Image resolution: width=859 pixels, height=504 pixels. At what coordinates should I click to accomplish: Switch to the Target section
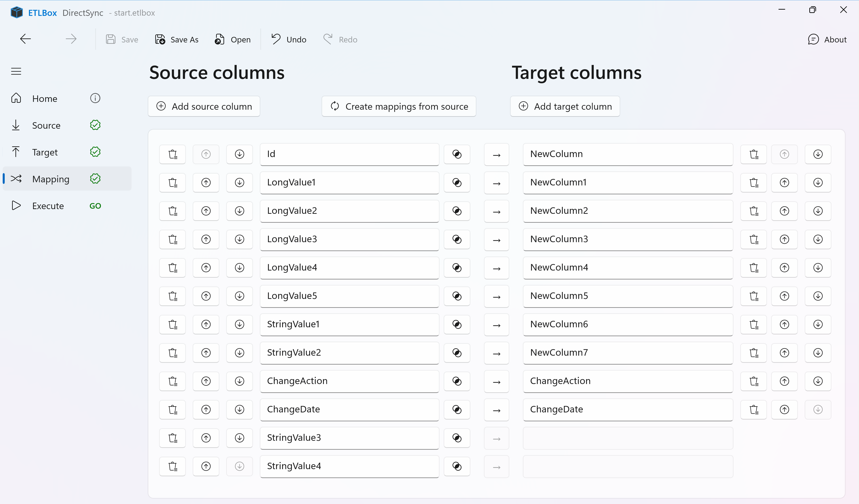(x=45, y=152)
